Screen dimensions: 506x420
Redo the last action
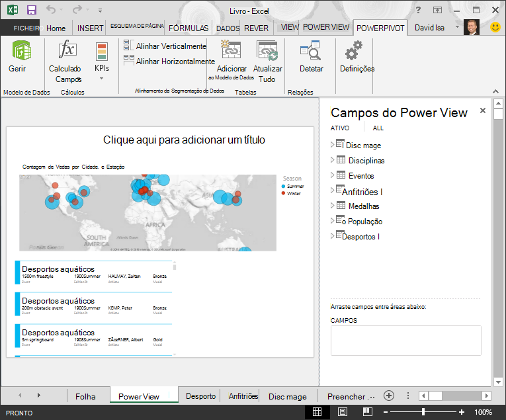77,10
